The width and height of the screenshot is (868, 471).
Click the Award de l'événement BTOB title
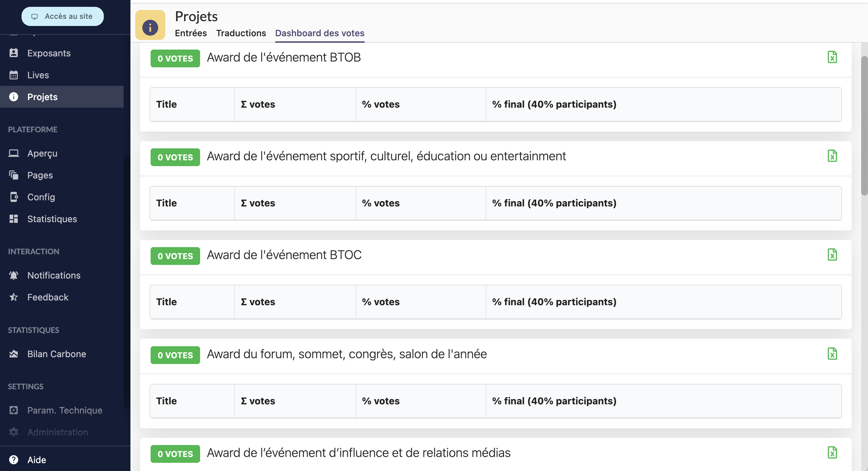(x=284, y=57)
